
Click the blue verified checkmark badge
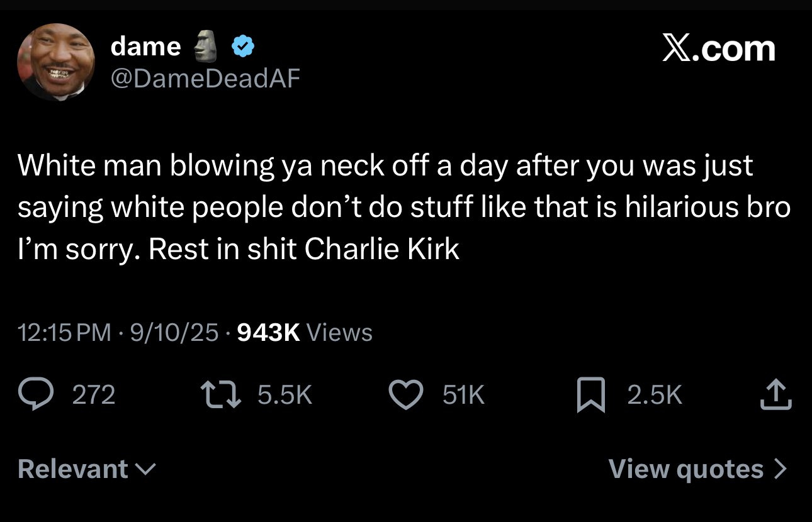coord(243,47)
